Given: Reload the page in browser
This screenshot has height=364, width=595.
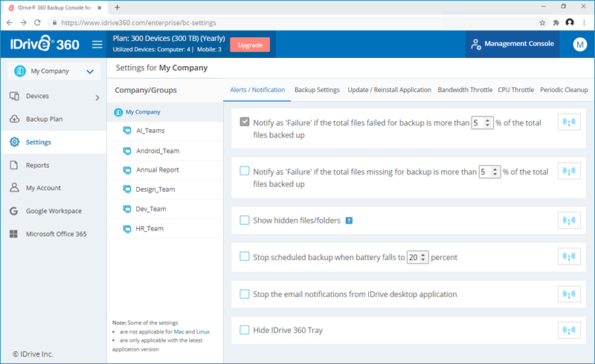Looking at the screenshot, I should [37, 23].
